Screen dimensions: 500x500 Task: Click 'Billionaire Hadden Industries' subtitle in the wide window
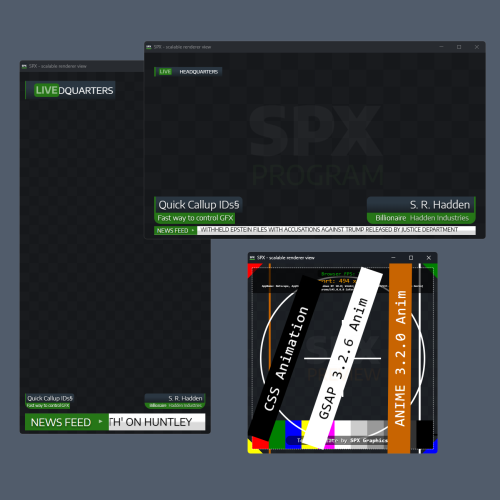pyautogui.click(x=422, y=218)
